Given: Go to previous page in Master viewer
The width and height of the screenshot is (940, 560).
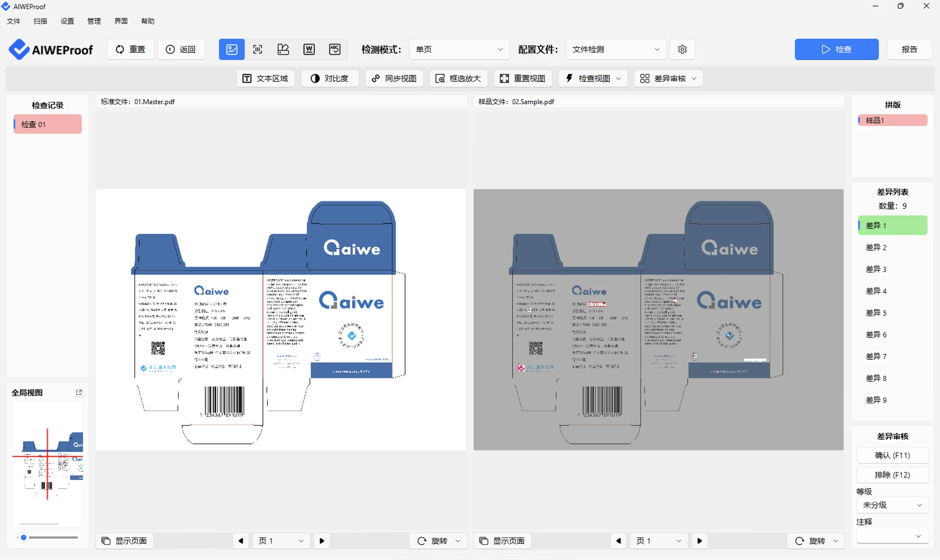Looking at the screenshot, I should [x=241, y=541].
